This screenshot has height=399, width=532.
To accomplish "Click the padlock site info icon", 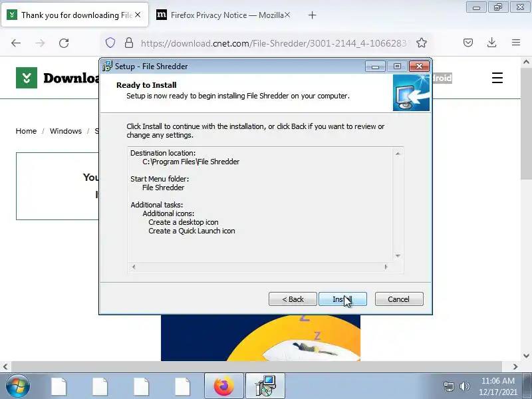I will click(x=128, y=43).
